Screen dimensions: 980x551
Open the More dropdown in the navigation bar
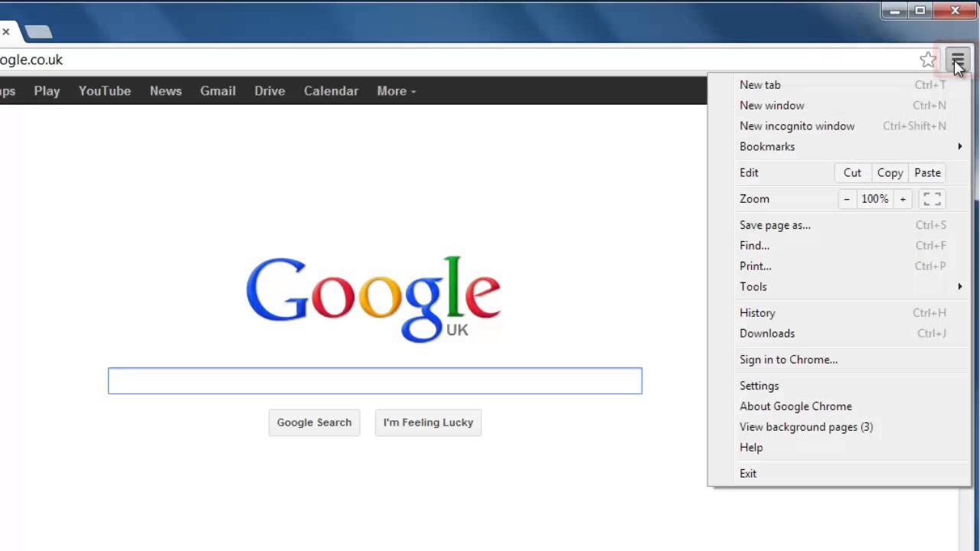[395, 90]
